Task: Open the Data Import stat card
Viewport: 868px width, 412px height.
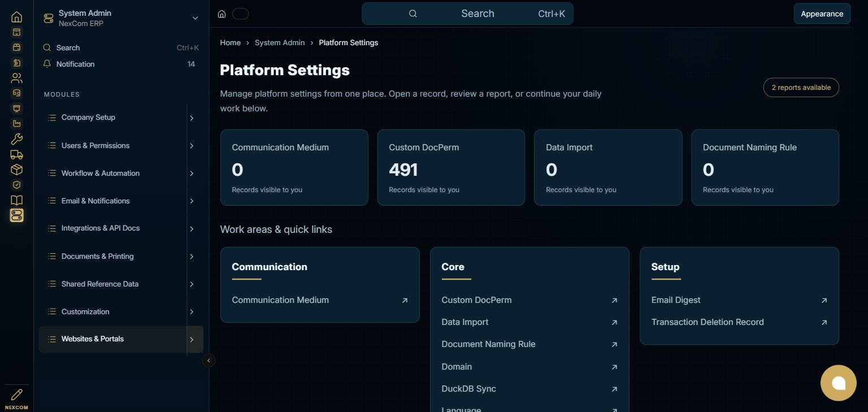Action: click(608, 167)
